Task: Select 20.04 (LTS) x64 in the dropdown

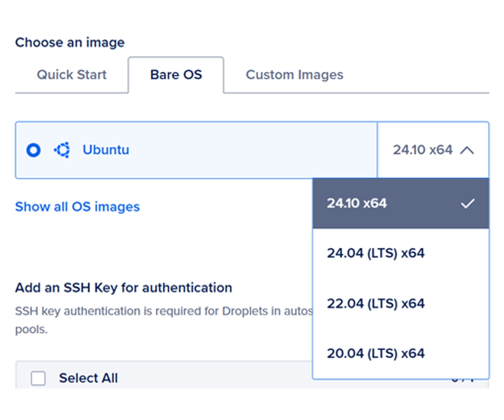Action: (x=375, y=353)
